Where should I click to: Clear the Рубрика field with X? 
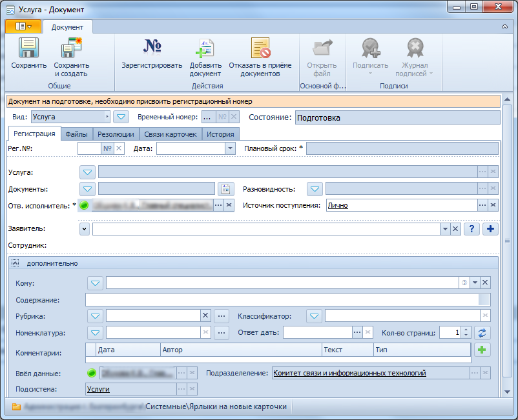(205, 315)
